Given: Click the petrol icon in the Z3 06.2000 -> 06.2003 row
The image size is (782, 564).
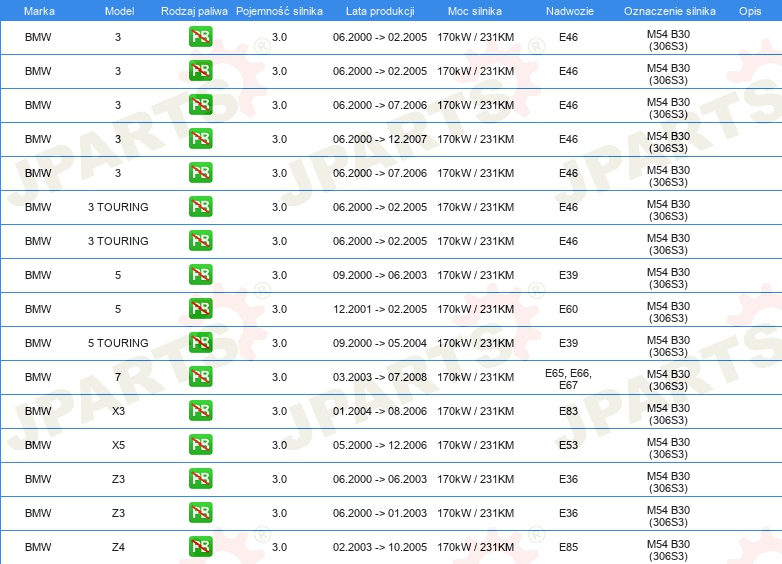Looking at the screenshot, I should click(x=200, y=478).
